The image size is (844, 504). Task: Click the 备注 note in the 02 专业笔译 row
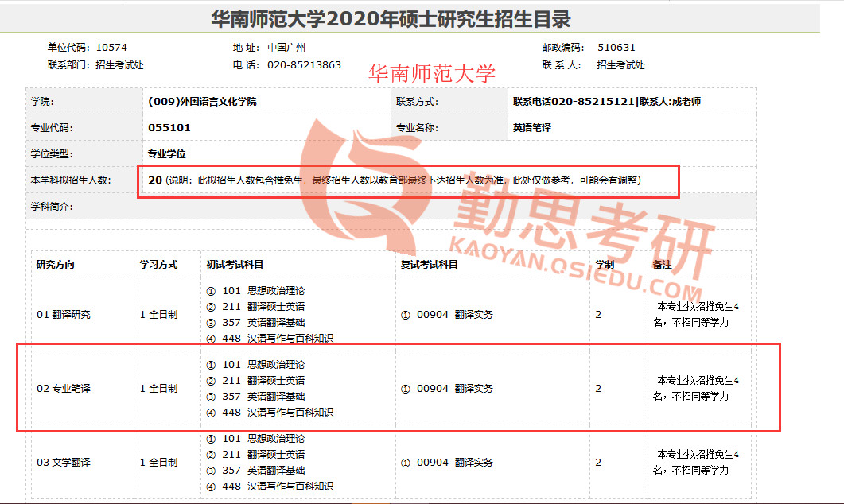tap(695, 389)
